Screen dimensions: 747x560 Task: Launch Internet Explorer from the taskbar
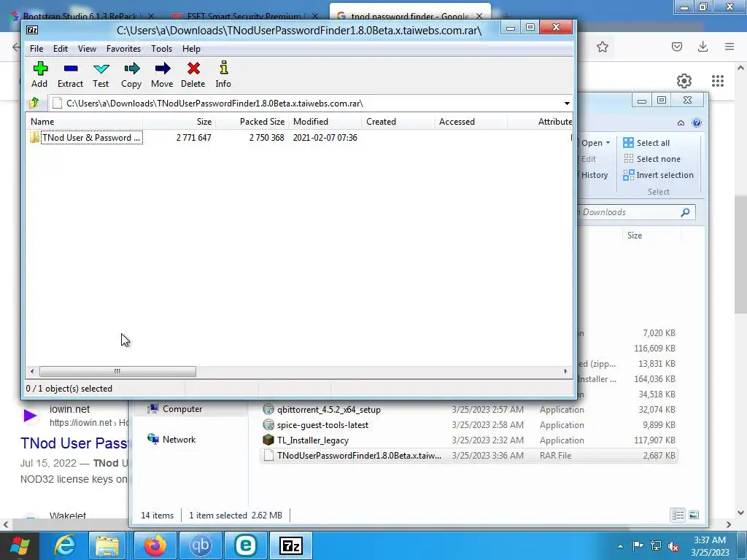[65, 545]
